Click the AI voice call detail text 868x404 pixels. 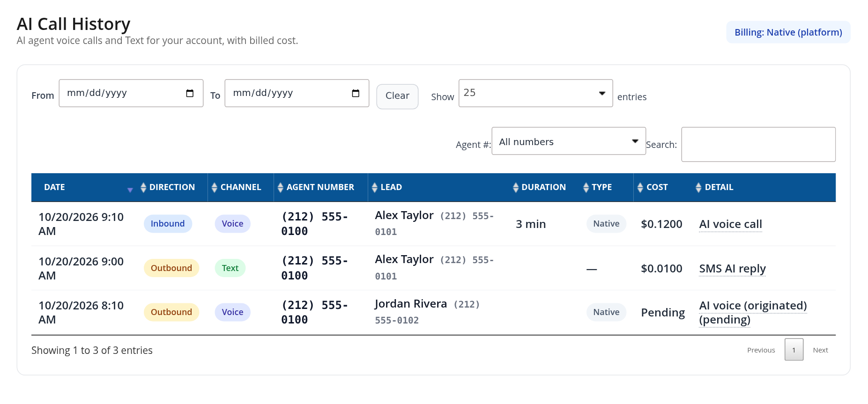(x=730, y=224)
